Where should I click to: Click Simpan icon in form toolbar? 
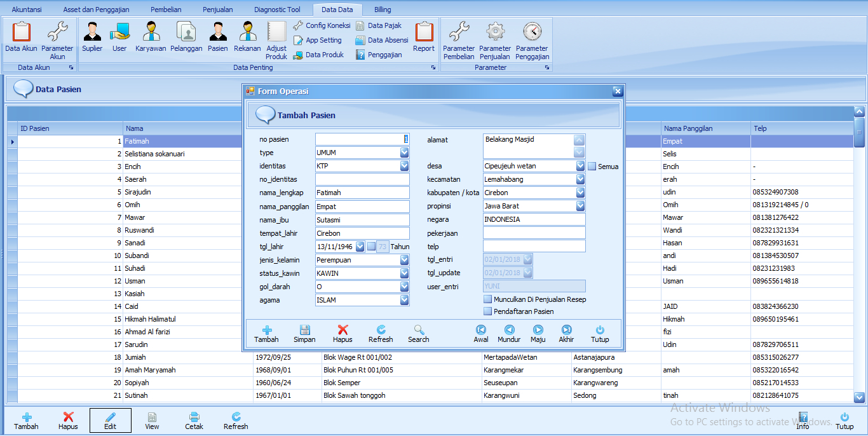304,334
